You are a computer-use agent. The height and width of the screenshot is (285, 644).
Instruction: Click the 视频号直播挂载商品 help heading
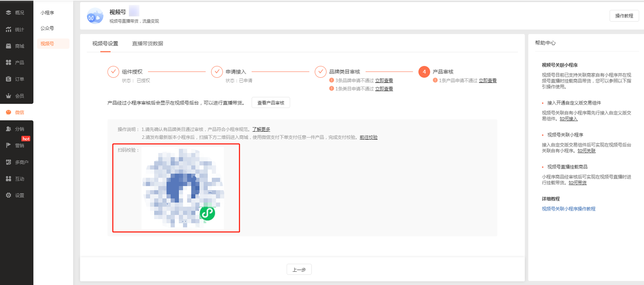click(567, 167)
